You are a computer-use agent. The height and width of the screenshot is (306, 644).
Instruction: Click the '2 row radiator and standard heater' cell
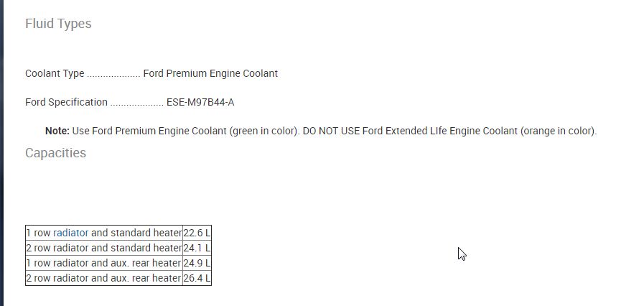[103, 248]
